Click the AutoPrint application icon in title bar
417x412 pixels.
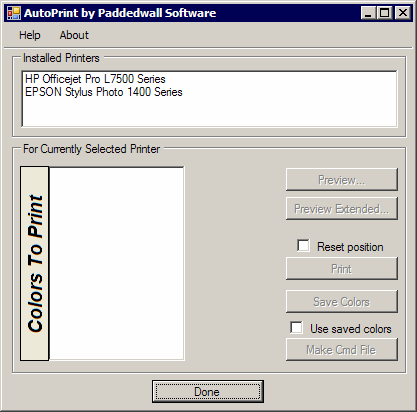(x=14, y=13)
